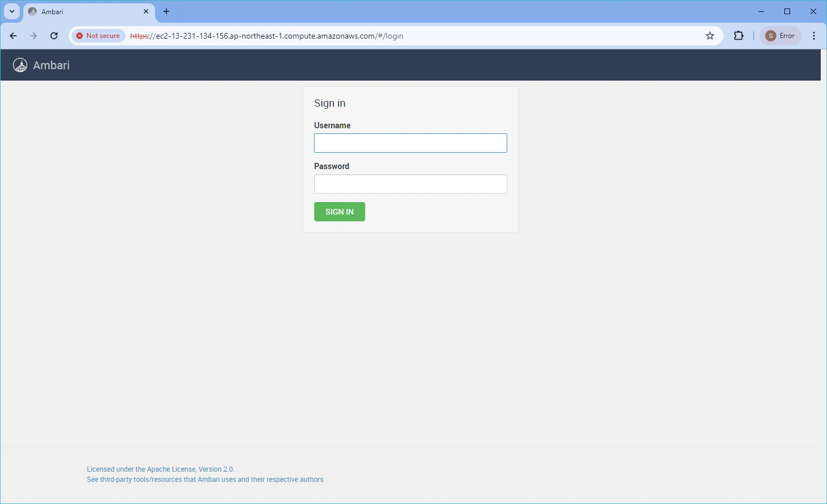
Task: Click the Password label text
Action: [x=332, y=166]
